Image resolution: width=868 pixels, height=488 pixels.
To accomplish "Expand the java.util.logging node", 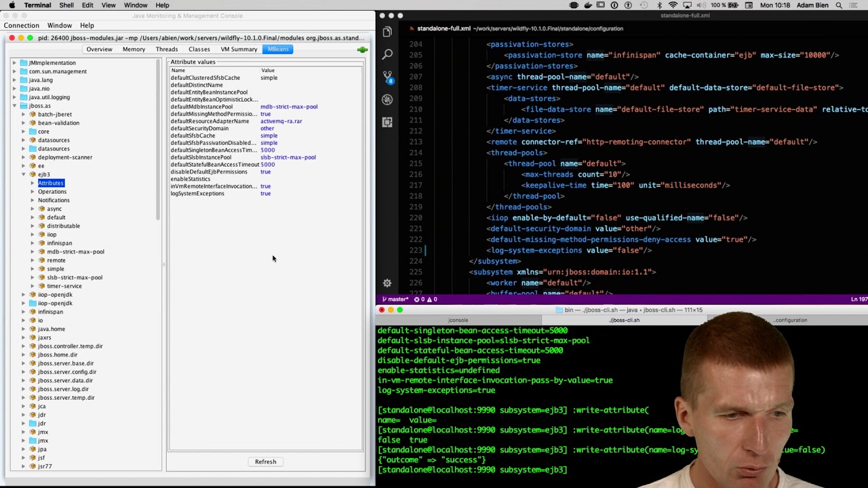I will coord(14,98).
